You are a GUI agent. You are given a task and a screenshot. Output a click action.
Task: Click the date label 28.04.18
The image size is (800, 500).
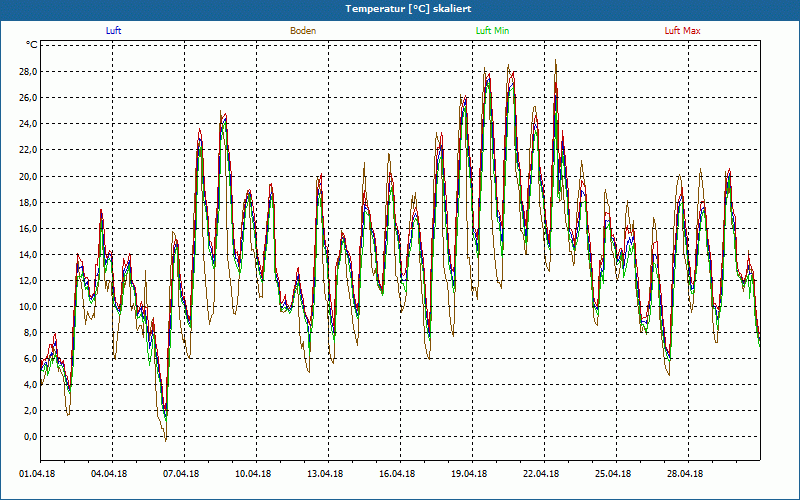point(685,474)
